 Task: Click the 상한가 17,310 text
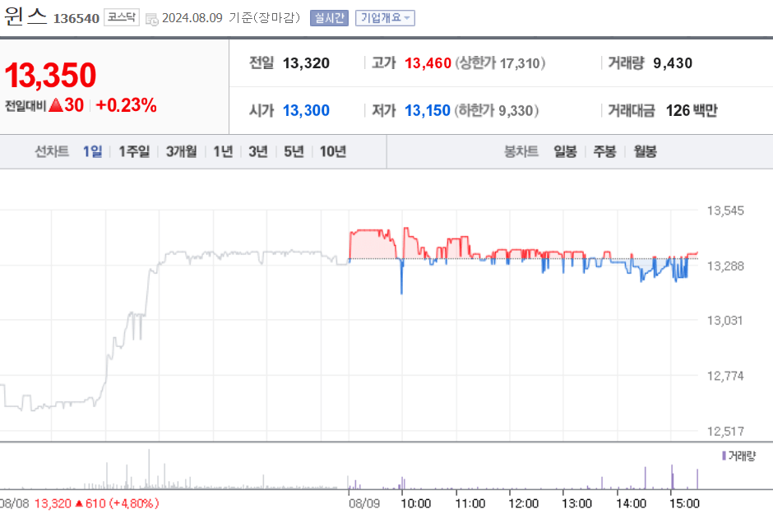500,63
